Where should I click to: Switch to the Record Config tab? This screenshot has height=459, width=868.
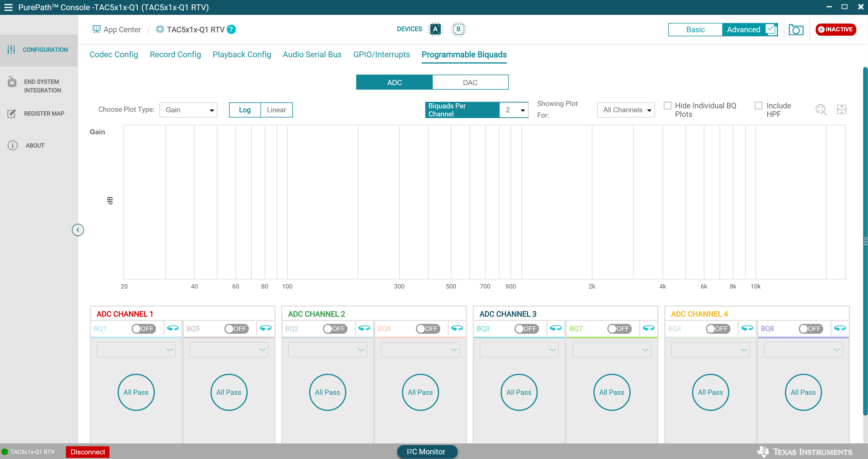(x=175, y=55)
